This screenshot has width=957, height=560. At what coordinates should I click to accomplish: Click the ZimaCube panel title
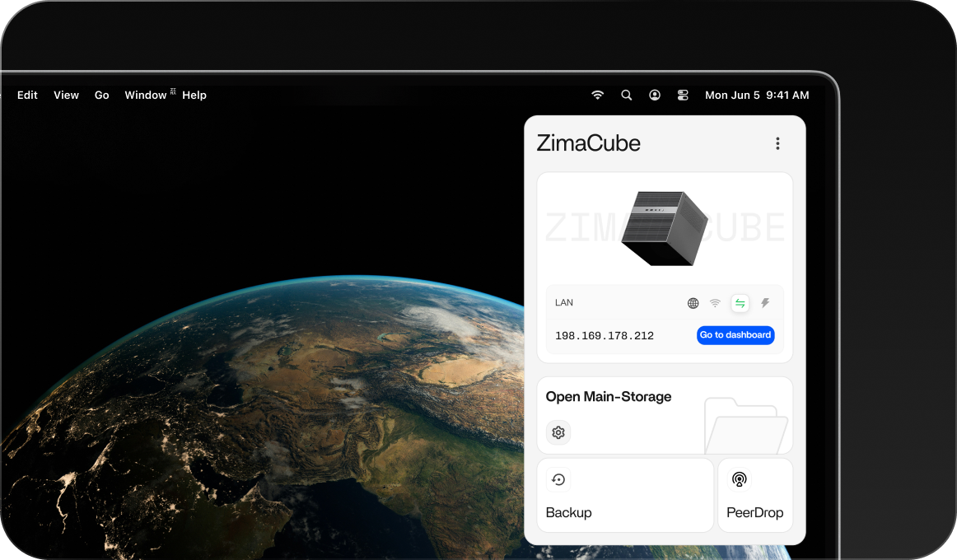pyautogui.click(x=588, y=142)
